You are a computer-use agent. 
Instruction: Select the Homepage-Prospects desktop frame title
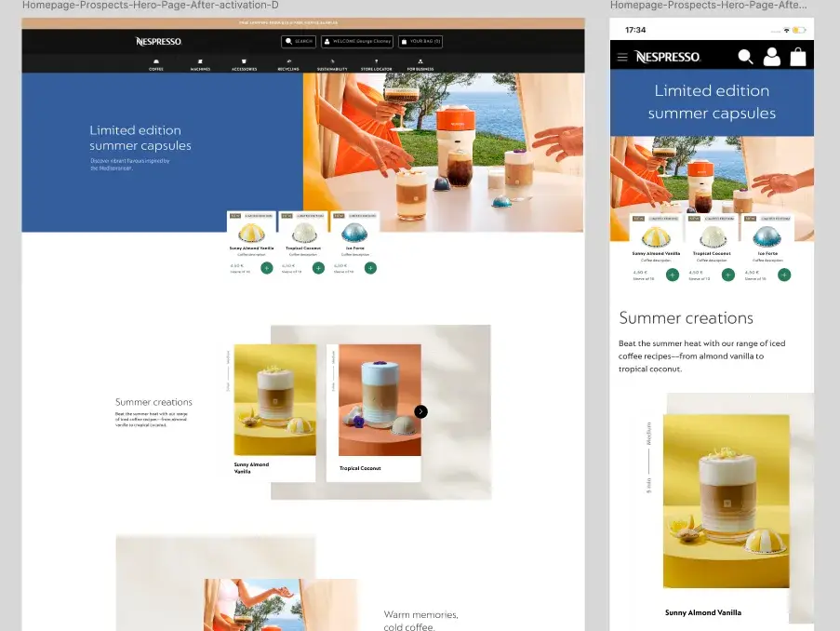[150, 6]
